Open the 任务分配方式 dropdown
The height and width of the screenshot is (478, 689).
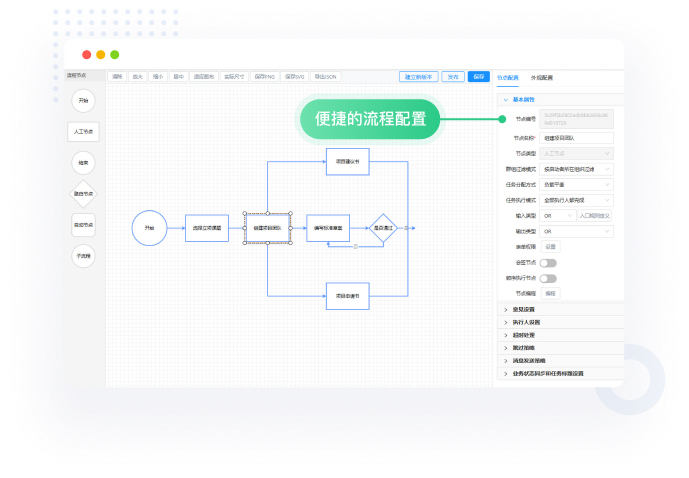click(577, 184)
